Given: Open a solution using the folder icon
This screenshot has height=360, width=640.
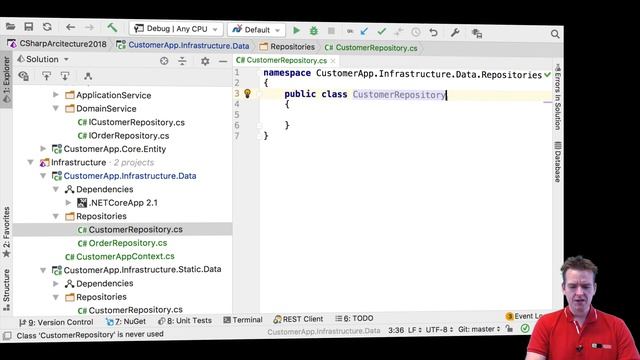Looking at the screenshot, I should click(x=11, y=27).
